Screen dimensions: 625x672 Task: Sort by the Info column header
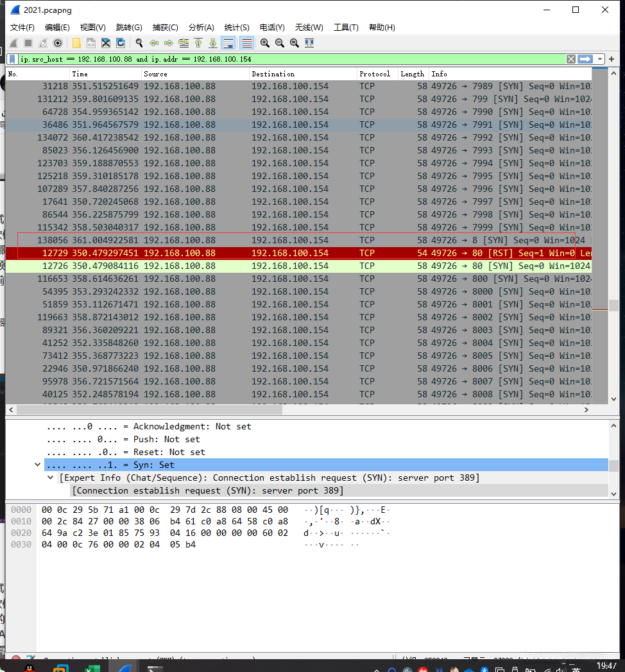click(510, 74)
